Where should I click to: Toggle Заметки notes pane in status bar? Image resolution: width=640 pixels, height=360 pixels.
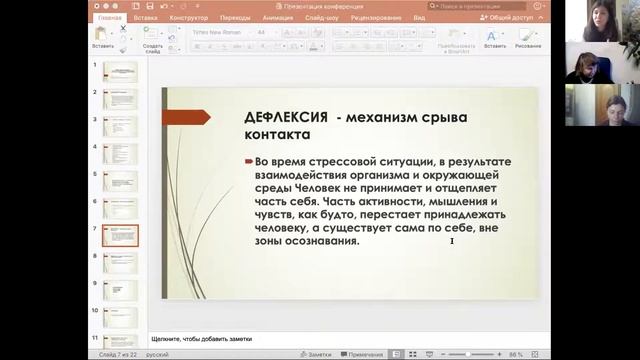pos(316,354)
